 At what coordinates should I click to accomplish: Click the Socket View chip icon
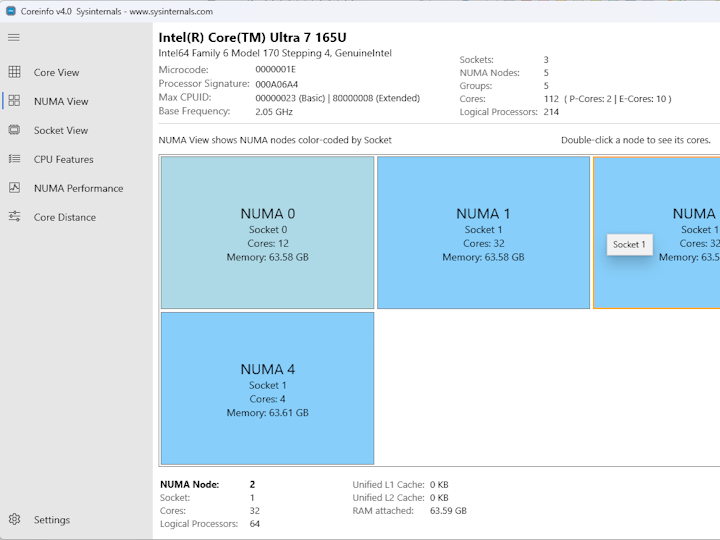point(14,130)
